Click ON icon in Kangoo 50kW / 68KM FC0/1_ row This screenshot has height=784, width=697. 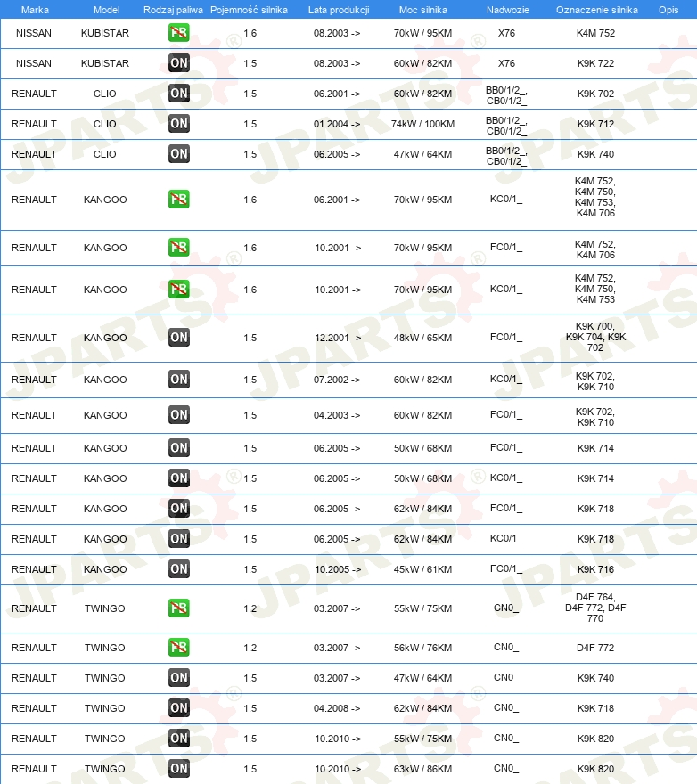178,448
